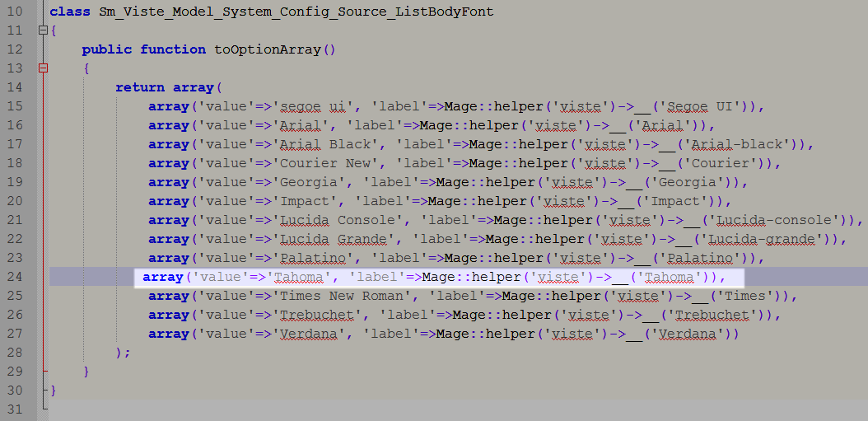Click the 'array' keyword on line 15
Image resolution: width=868 pixels, height=421 pixels.
pos(169,106)
